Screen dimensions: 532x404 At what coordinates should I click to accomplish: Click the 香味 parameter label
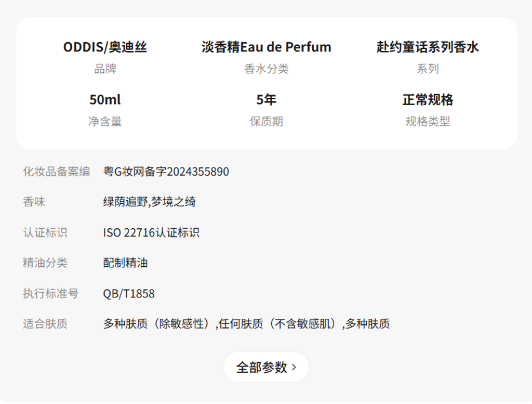(34, 202)
